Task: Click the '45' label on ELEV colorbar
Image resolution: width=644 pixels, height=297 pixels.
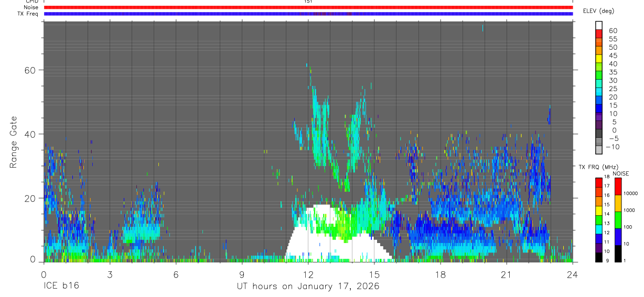Action: click(613, 56)
